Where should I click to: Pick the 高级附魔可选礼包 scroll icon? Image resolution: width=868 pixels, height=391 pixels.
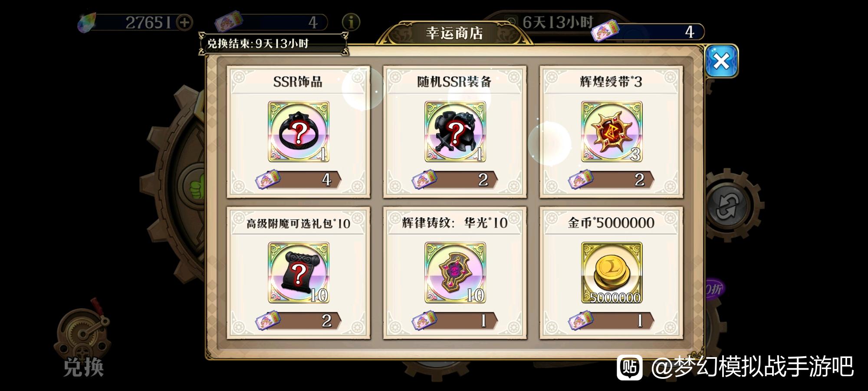click(299, 272)
